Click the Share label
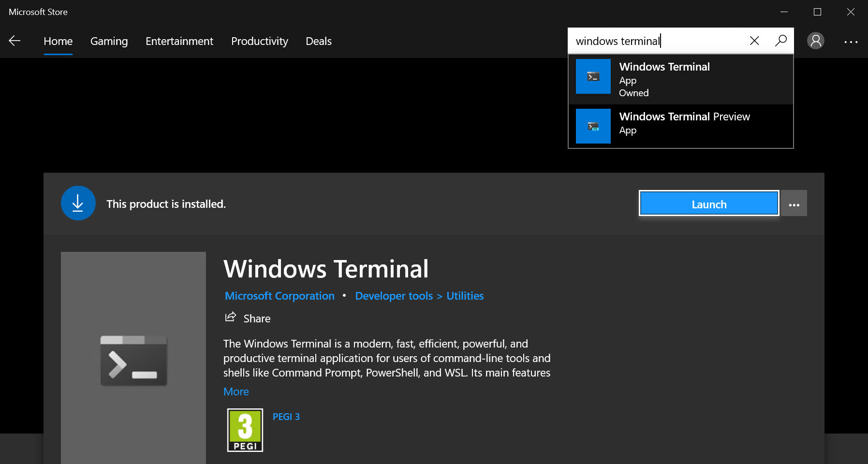The image size is (868, 464). tap(257, 319)
